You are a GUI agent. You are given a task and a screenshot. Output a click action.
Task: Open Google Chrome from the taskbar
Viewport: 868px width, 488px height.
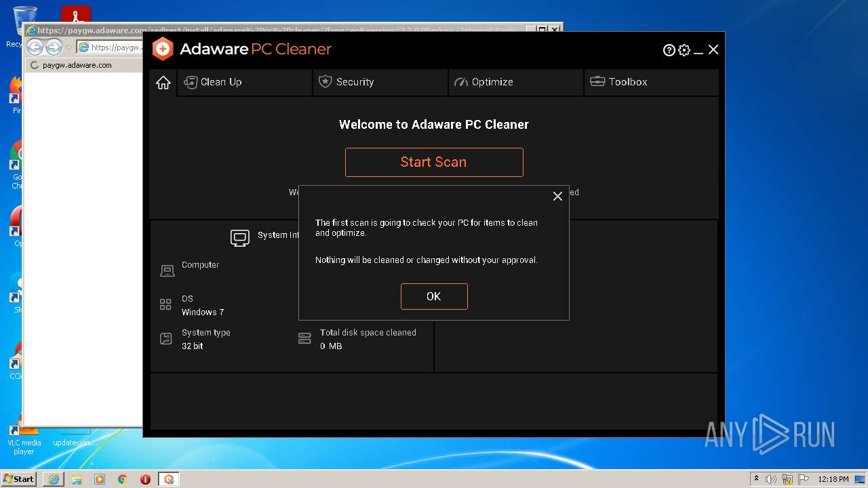coord(123,479)
